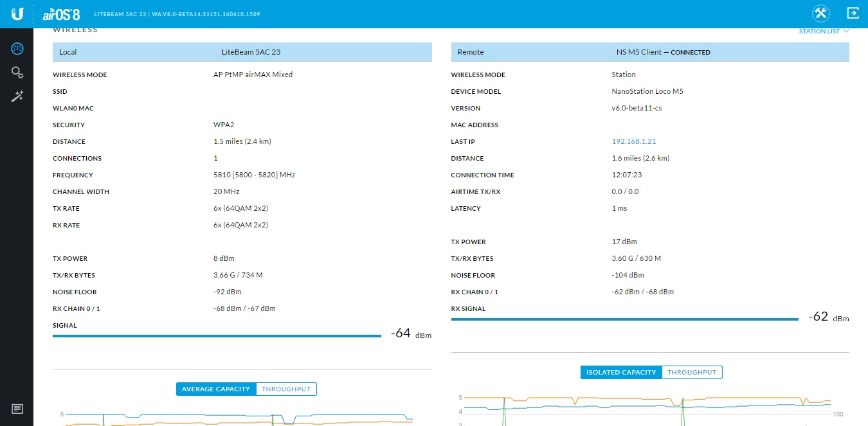This screenshot has height=426, width=868.
Task: Select the RX Rate 6x value
Action: point(240,225)
